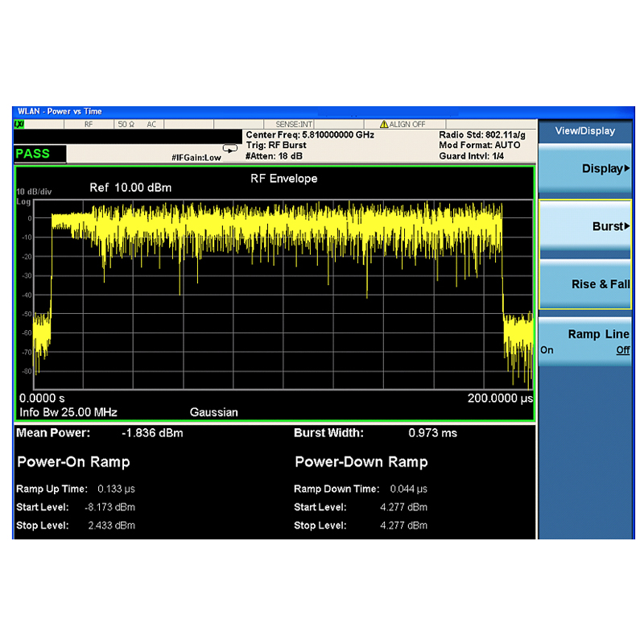The width and height of the screenshot is (644, 644).
Task: Click the AC coupling indicator
Action: (x=151, y=124)
